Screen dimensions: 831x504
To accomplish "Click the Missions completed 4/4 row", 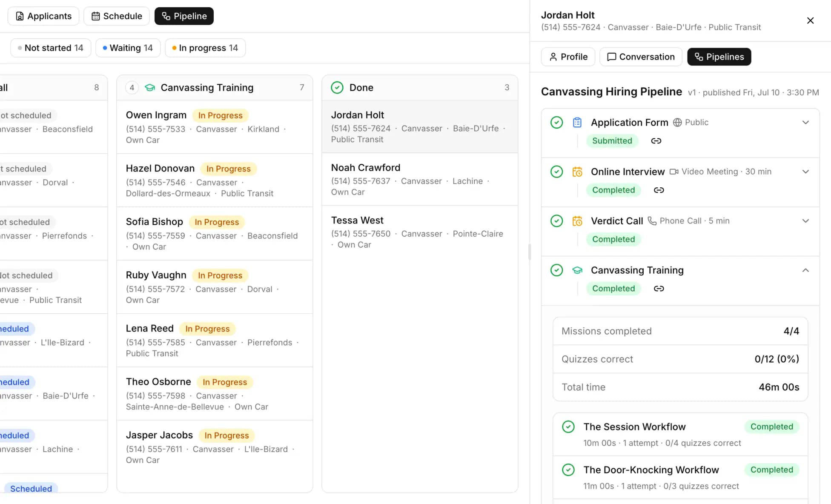I will [680, 331].
